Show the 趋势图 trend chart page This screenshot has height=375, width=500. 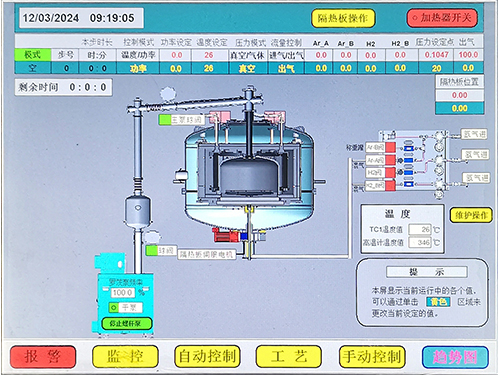point(455,357)
